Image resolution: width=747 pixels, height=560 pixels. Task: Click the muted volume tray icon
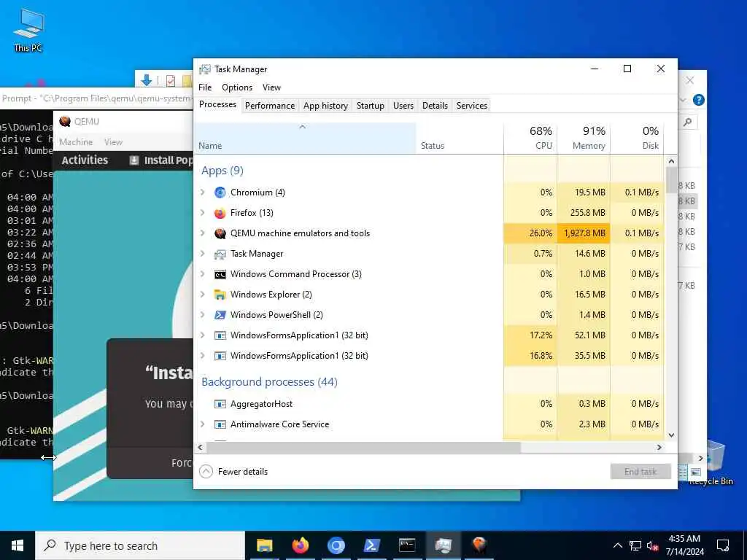pos(653,545)
